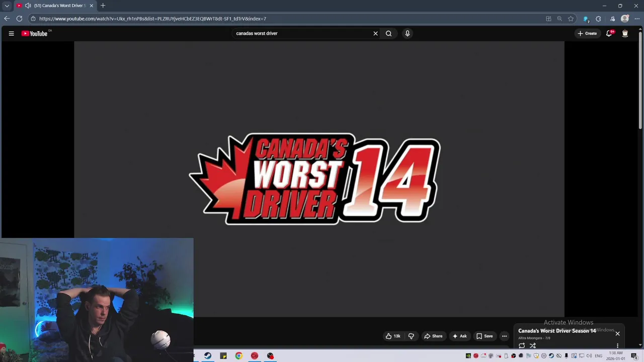
Task: View site information in the address bar
Action: [x=33, y=19]
